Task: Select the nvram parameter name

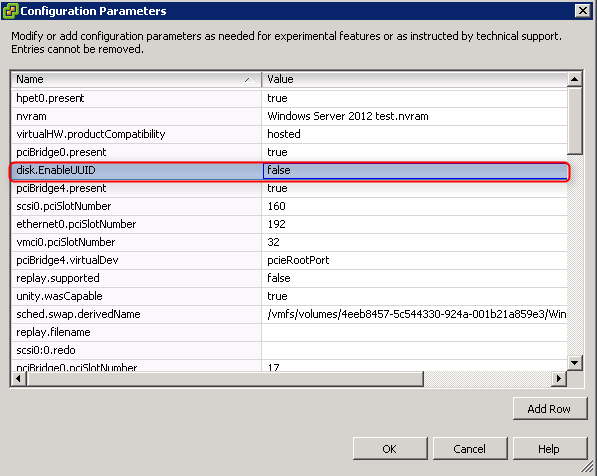Action: (136, 116)
